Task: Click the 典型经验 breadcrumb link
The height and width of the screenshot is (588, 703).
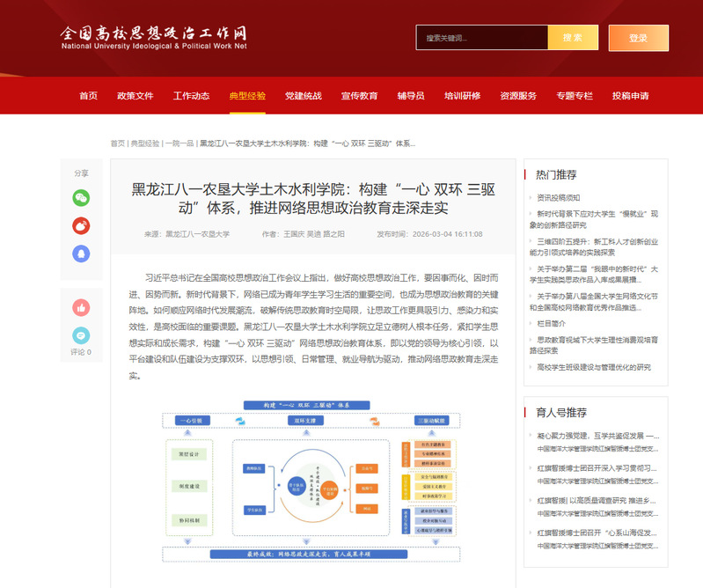Action: (x=145, y=143)
